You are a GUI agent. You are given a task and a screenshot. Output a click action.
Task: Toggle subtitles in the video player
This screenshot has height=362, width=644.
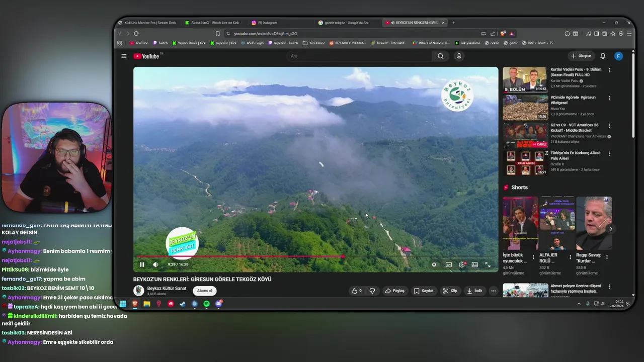[448, 264]
